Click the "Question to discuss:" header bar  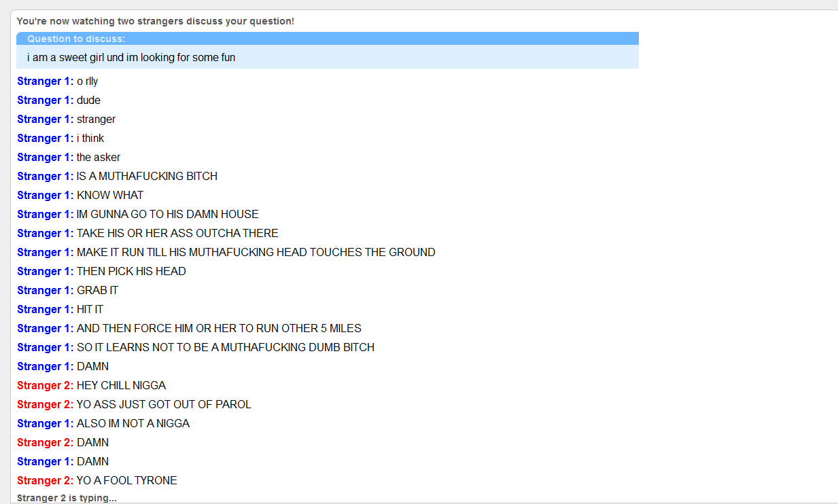(x=328, y=39)
